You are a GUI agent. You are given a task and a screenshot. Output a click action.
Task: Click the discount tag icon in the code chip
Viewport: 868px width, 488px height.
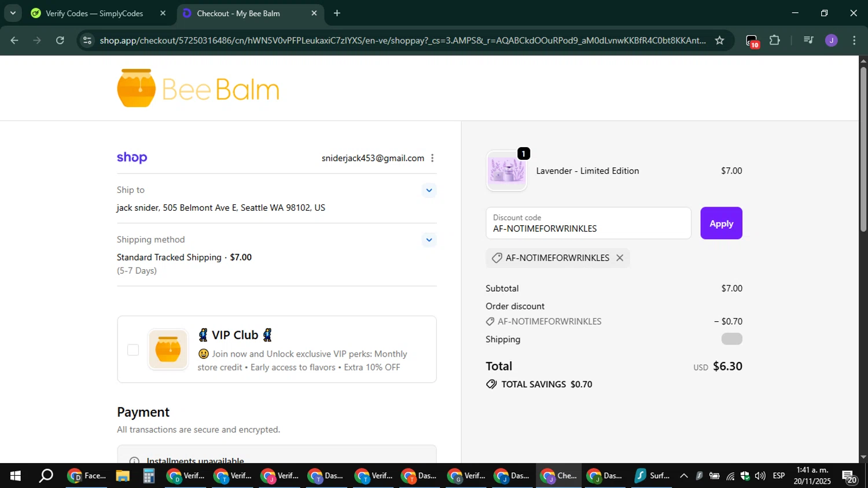click(x=496, y=258)
